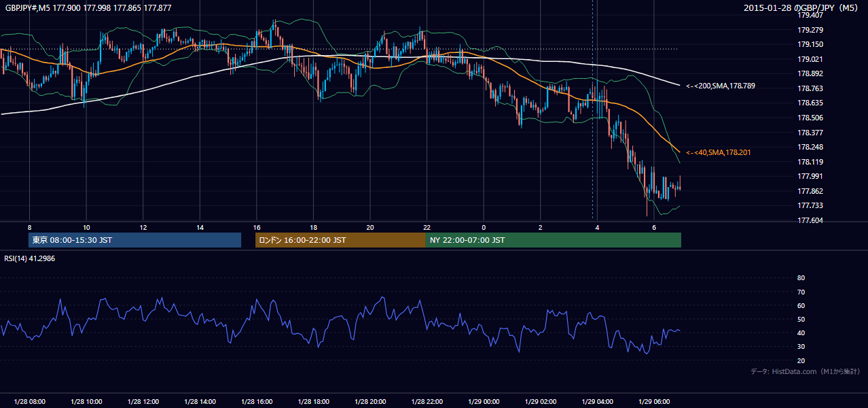Click the bottom time label 1/29 00:00
868x408 pixels.
tap(483, 402)
